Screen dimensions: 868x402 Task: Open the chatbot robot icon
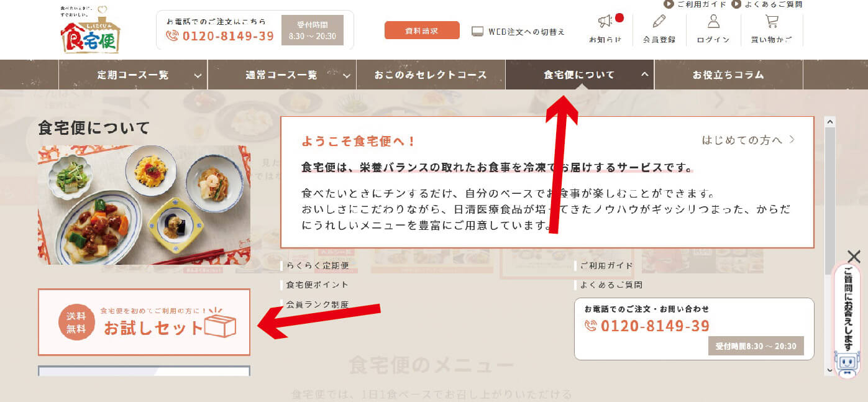point(846,364)
